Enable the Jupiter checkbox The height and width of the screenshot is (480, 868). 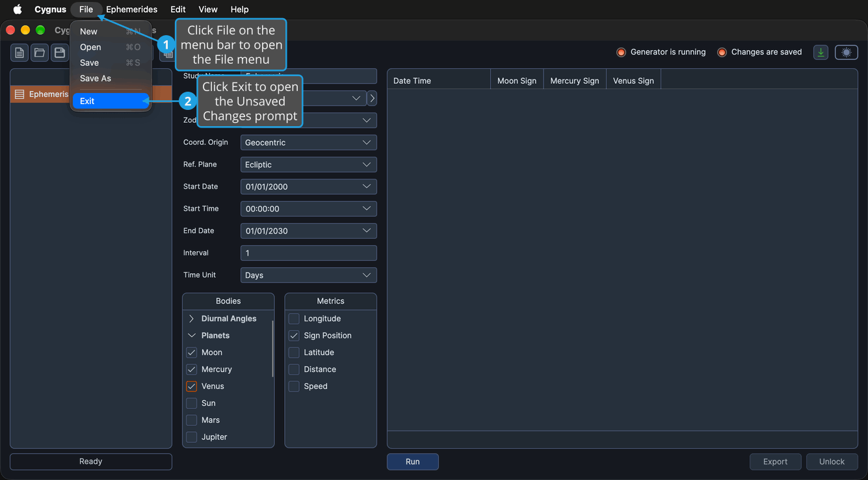point(192,437)
